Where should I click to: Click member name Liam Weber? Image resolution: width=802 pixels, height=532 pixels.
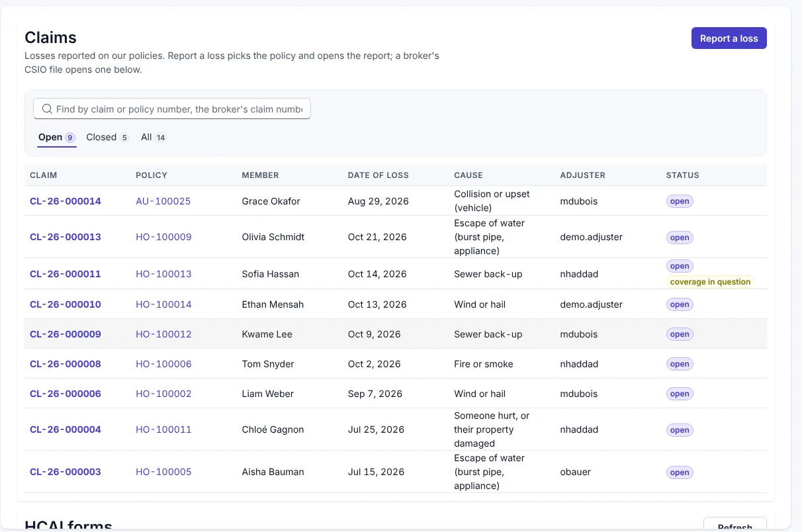tap(267, 394)
